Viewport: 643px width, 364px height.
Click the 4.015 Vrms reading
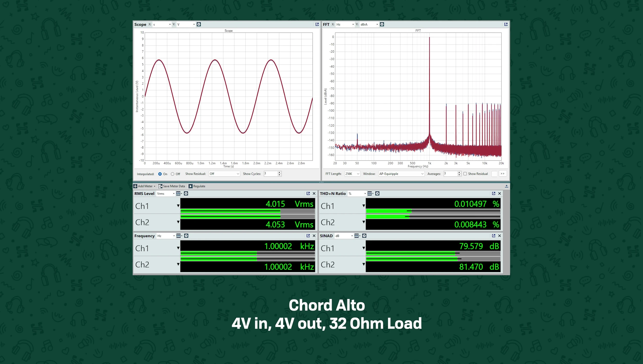[x=289, y=204]
